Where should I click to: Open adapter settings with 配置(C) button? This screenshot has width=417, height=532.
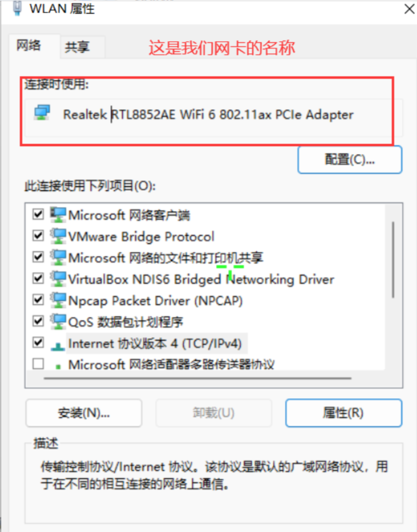[350, 160]
